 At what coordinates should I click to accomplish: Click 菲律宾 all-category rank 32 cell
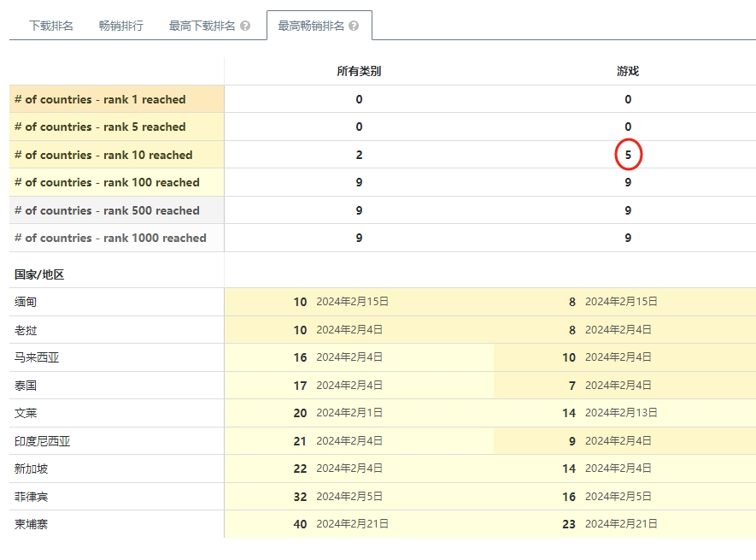(359, 497)
